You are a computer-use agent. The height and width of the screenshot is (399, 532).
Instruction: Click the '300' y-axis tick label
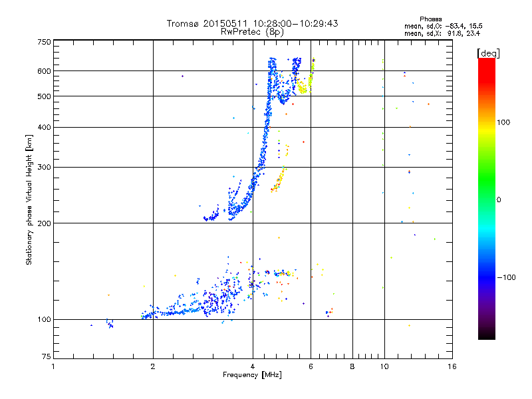pyautogui.click(x=44, y=167)
